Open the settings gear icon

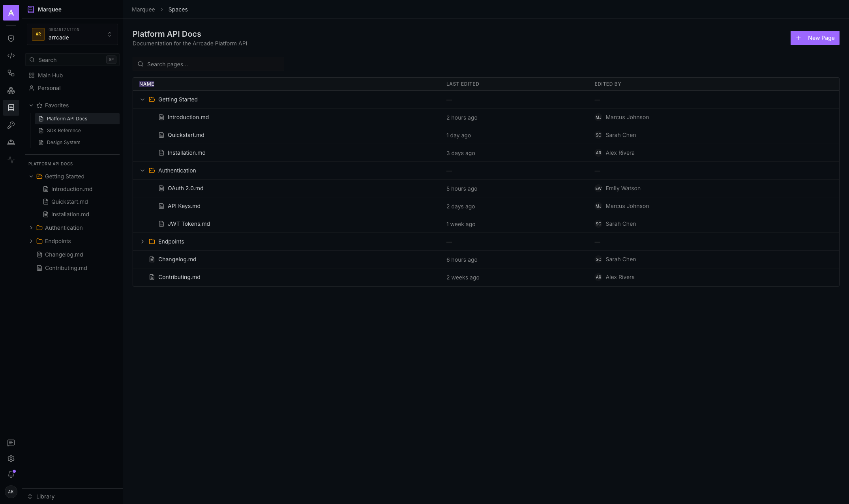(x=11, y=459)
